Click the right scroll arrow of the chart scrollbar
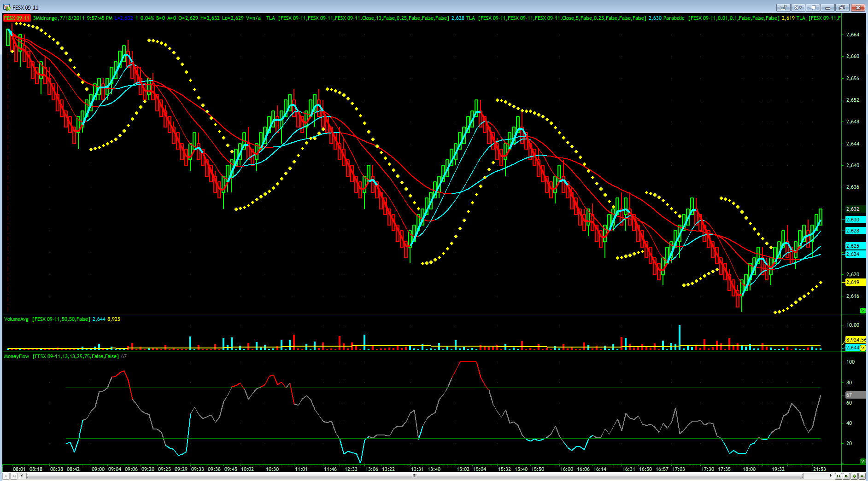 (x=831, y=476)
